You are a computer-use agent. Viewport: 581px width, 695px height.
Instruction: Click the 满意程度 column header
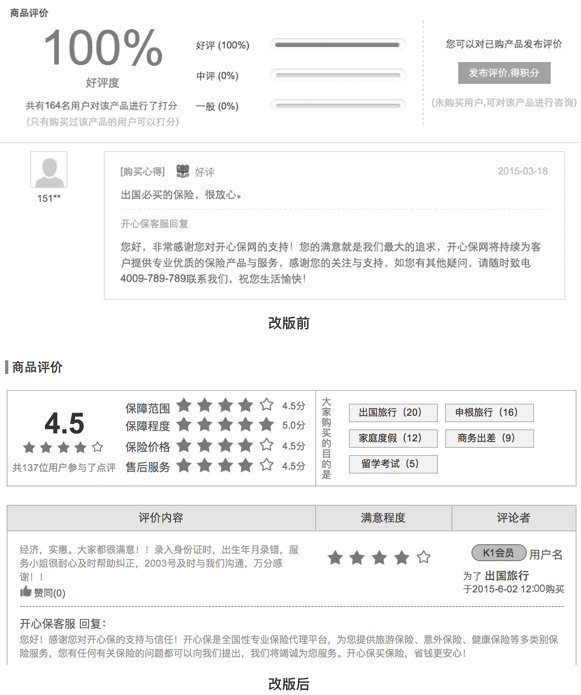tap(383, 518)
